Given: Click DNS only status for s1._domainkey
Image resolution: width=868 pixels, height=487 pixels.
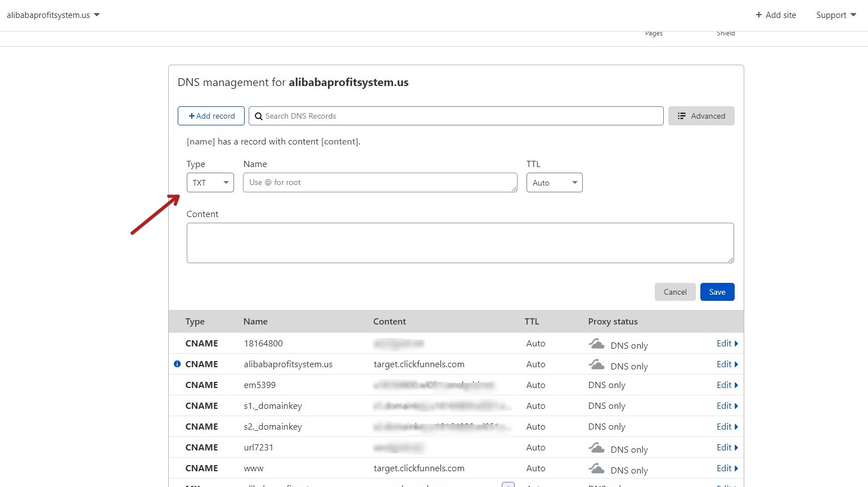Looking at the screenshot, I should pos(607,406).
